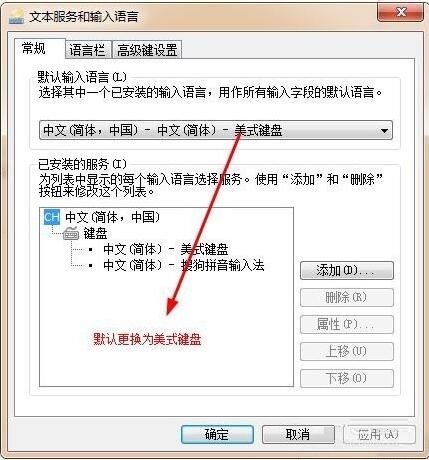
Task: Select the keyboard icon under 中文(简体，中国)
Action: (x=71, y=233)
